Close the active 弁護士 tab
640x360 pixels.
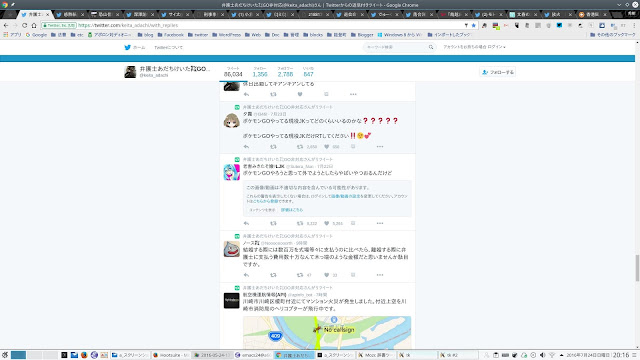point(47,14)
